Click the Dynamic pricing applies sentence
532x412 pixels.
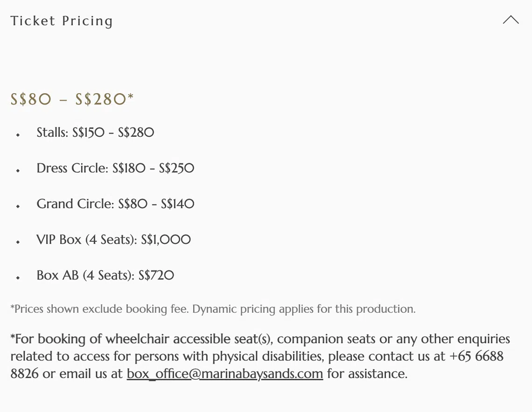pos(304,309)
